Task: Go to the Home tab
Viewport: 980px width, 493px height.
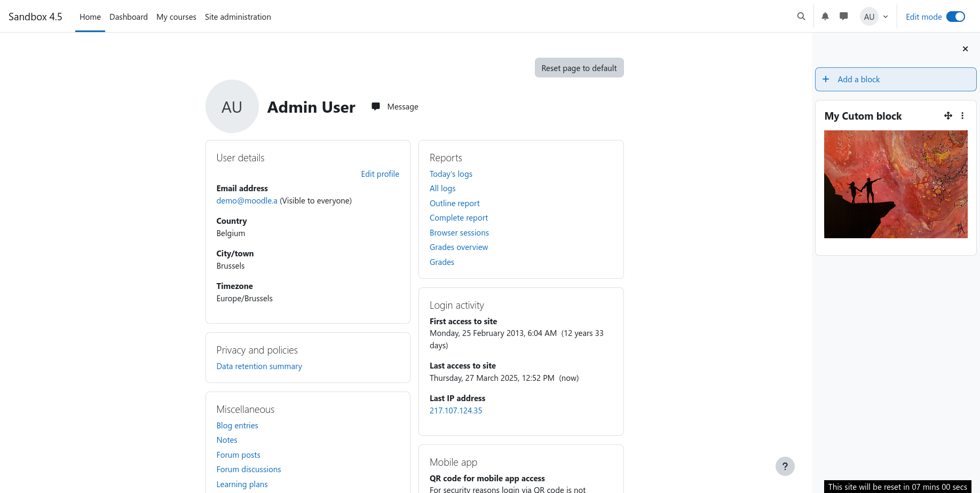Action: 90,17
